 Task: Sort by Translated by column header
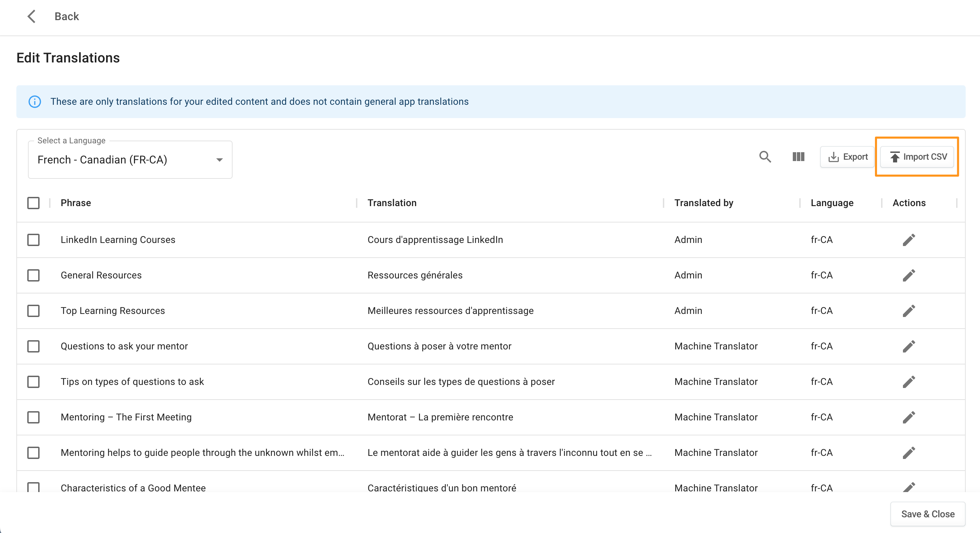pyautogui.click(x=703, y=203)
